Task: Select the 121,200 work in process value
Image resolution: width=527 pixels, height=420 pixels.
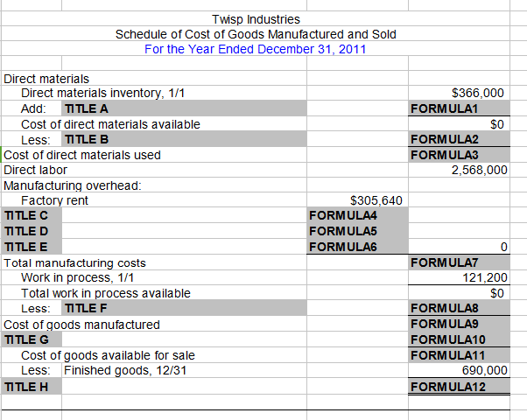Action: (485, 278)
